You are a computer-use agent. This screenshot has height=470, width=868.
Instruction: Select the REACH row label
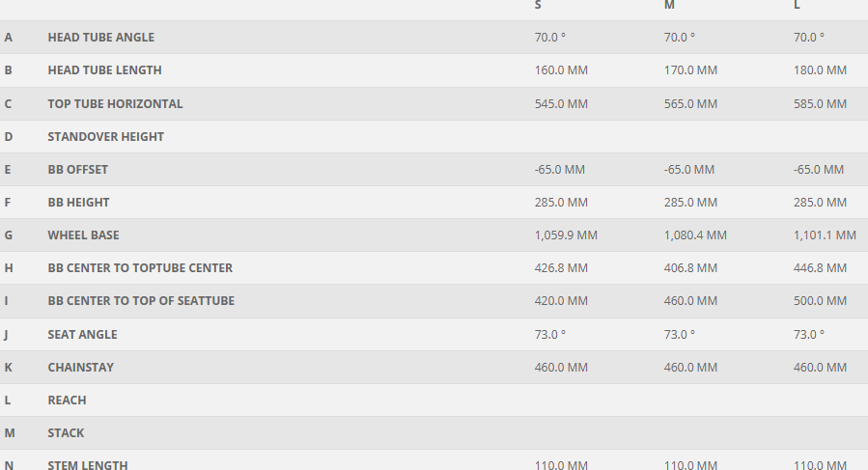(x=67, y=400)
